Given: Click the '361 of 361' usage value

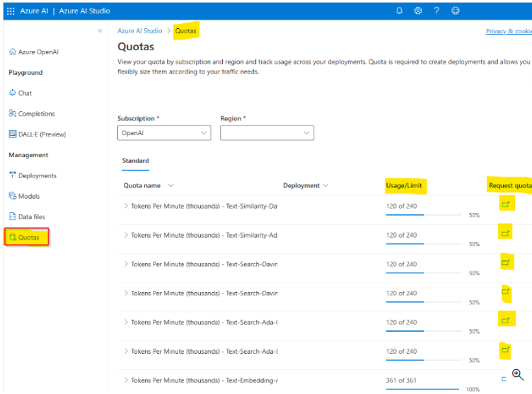Looking at the screenshot, I should (x=401, y=381).
